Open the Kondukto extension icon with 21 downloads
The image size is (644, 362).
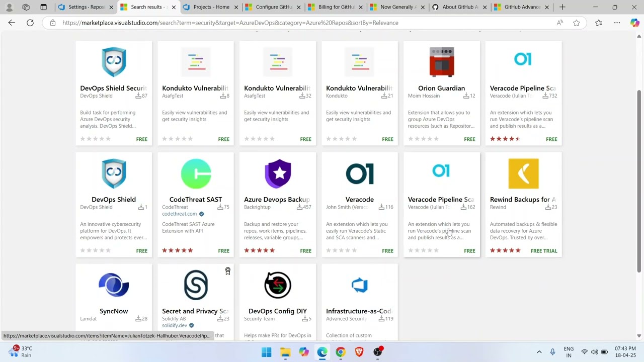tap(360, 62)
